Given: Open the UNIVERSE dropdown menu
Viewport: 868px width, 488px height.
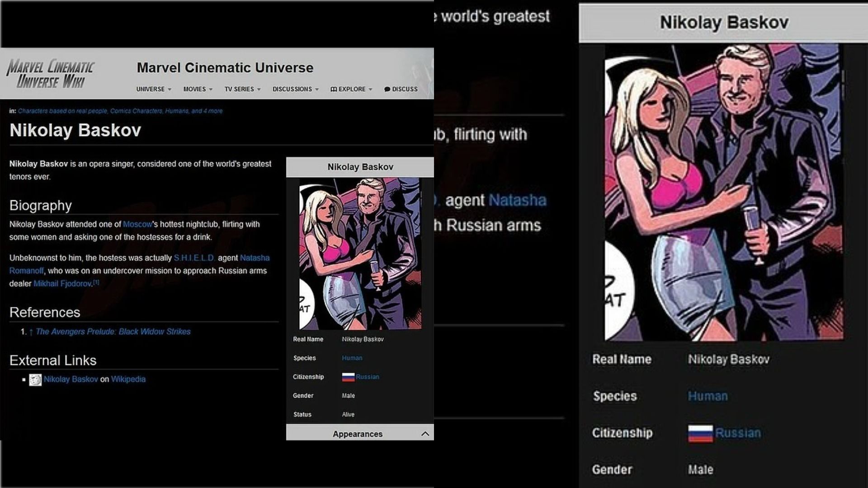Looking at the screenshot, I should [x=154, y=89].
